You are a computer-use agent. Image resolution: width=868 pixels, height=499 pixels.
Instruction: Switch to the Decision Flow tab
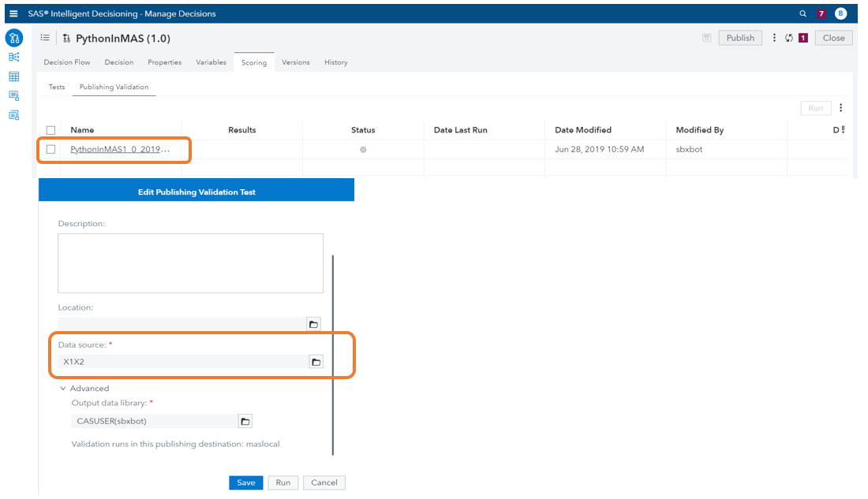tap(66, 62)
